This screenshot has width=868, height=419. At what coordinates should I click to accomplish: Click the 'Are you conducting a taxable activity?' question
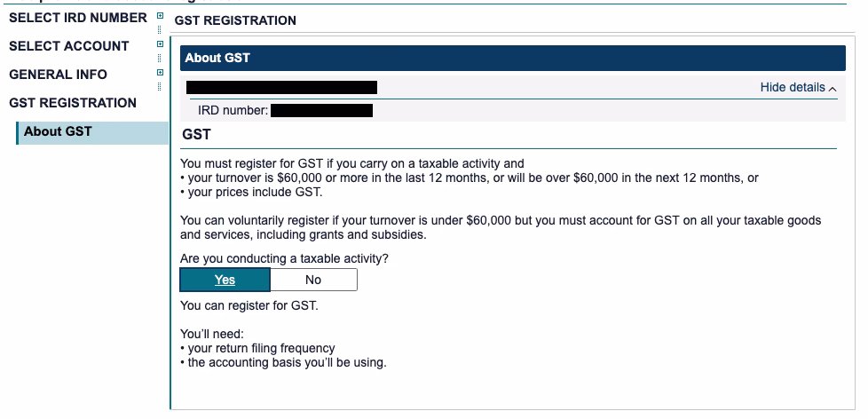pos(284,258)
